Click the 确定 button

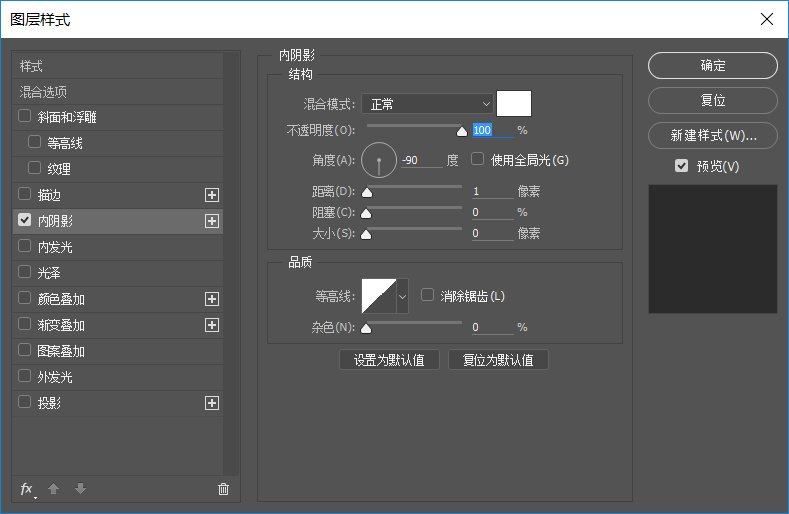pyautogui.click(x=712, y=66)
